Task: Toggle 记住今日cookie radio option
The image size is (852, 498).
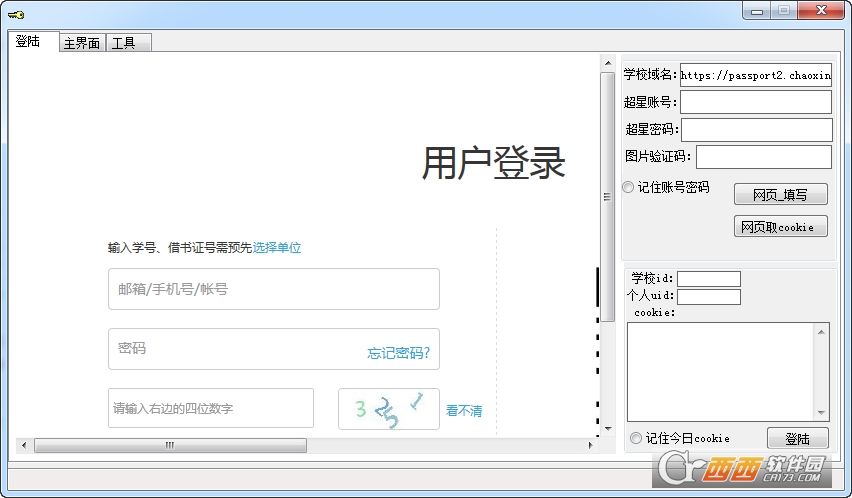Action: pos(636,438)
